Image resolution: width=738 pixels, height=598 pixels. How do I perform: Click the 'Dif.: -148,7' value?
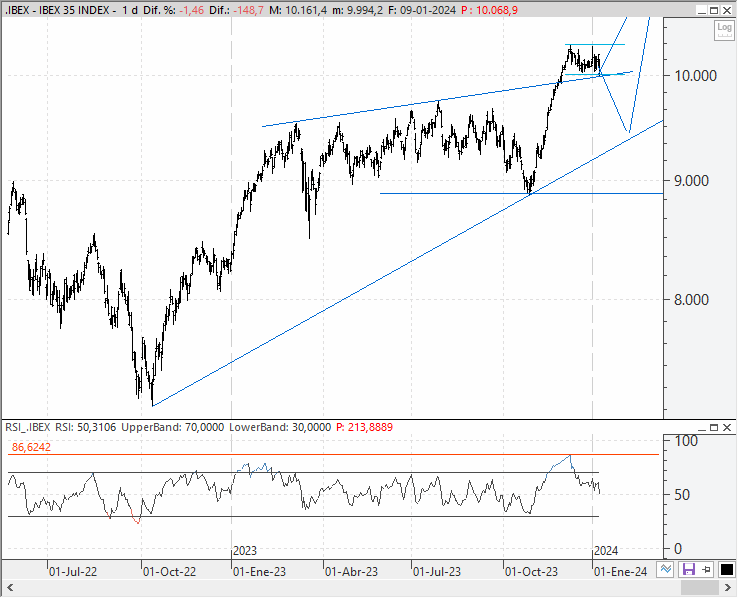[237, 10]
